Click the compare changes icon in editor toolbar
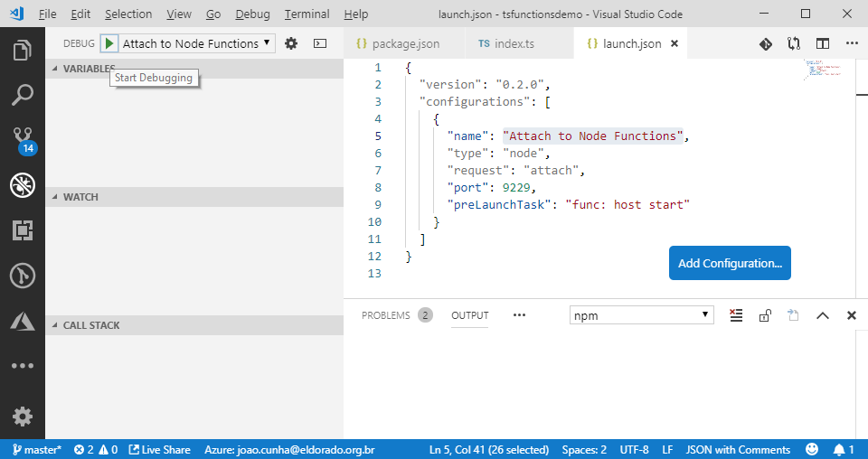 click(794, 43)
